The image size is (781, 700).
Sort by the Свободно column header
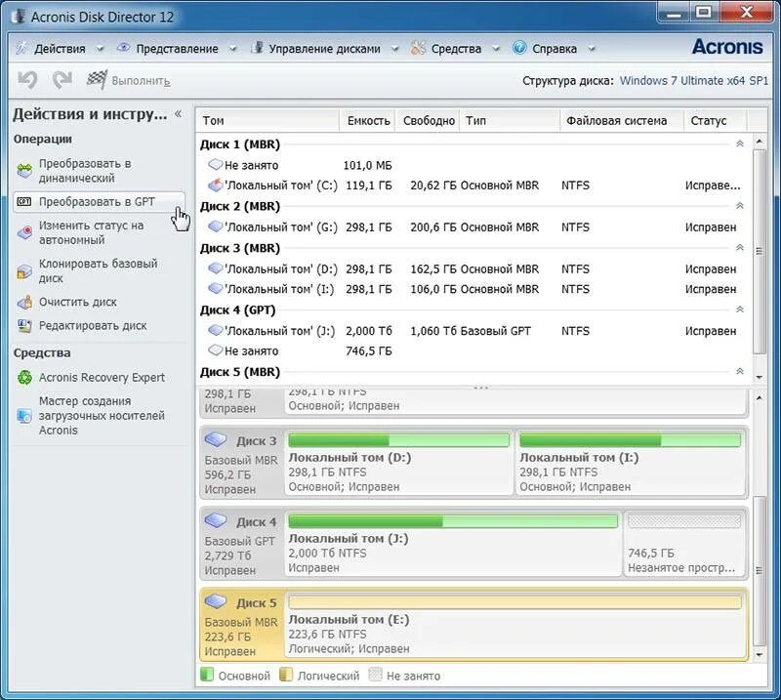[x=428, y=120]
